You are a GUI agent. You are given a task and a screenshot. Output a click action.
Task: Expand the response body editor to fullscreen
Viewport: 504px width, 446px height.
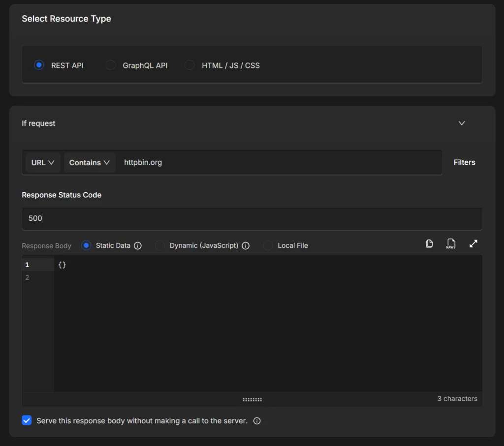pos(473,244)
